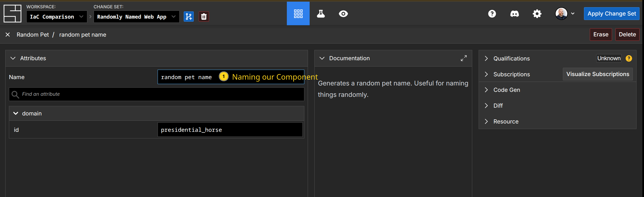Click the trash icon to abandon change set
The width and height of the screenshot is (644, 197).
tap(204, 17)
